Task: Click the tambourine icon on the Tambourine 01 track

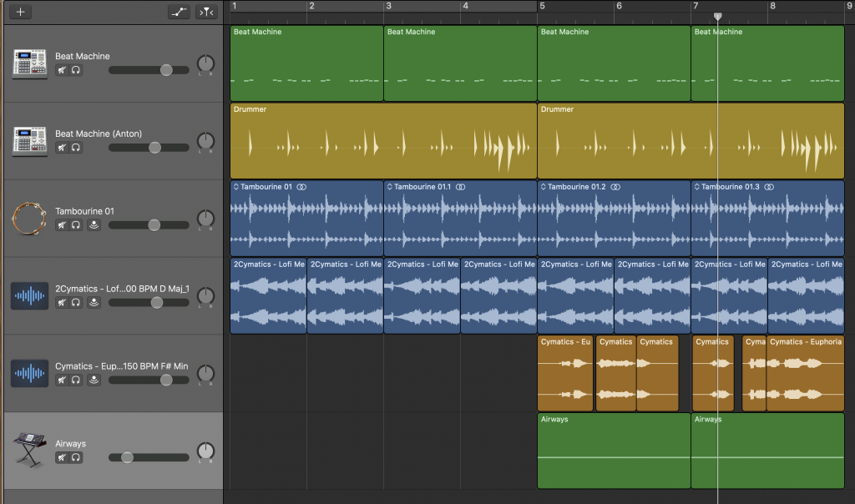Action: point(29,218)
